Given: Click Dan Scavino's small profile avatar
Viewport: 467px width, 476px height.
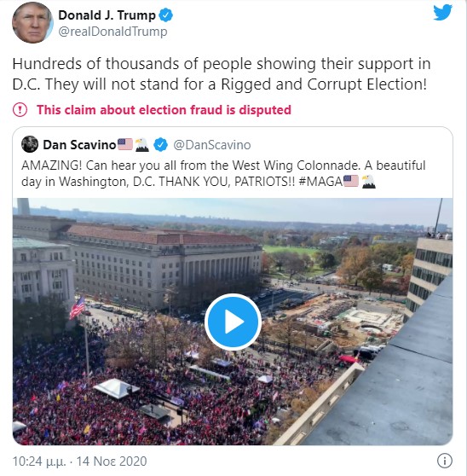Looking at the screenshot, I should click(30, 144).
